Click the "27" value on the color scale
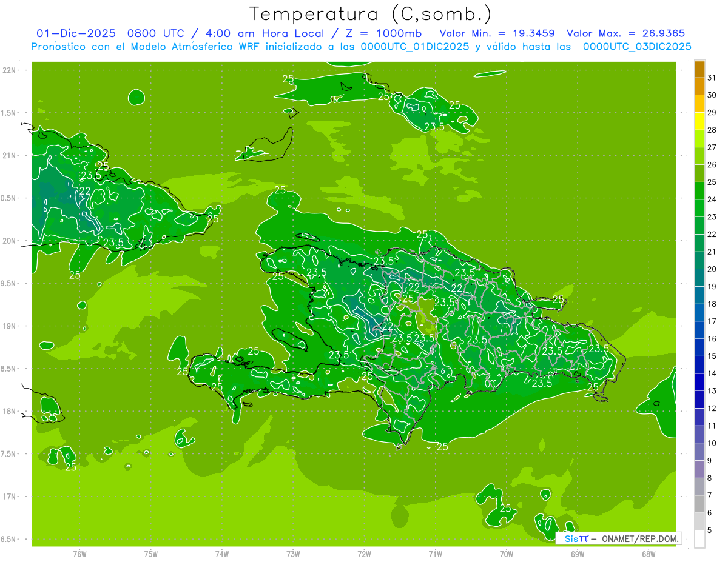The image size is (728, 562). [x=712, y=147]
